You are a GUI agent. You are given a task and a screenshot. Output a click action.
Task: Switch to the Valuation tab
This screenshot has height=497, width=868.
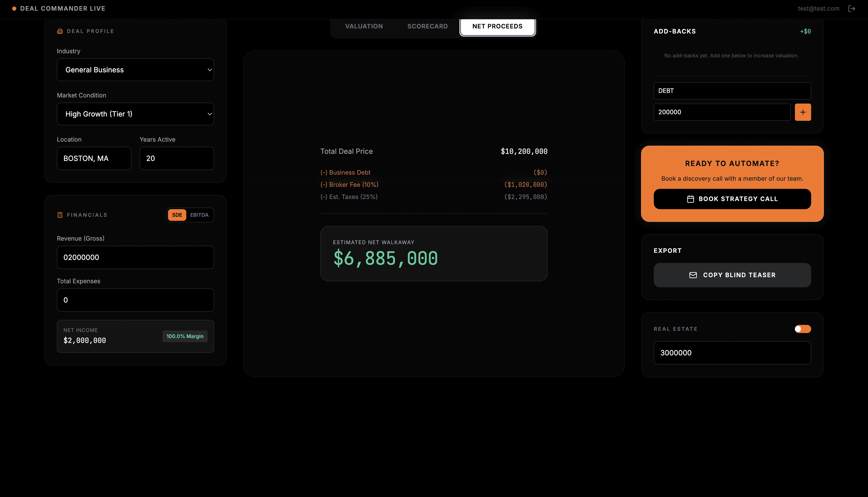tap(364, 26)
